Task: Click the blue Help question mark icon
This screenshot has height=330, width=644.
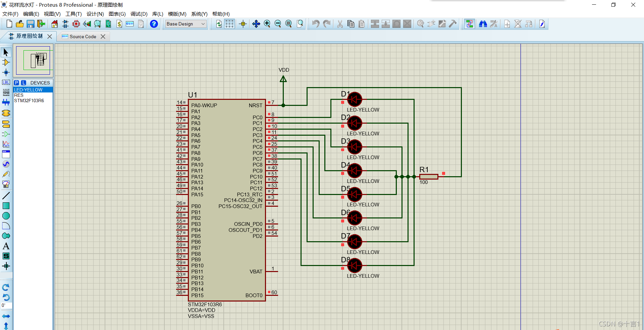Action: click(x=154, y=24)
